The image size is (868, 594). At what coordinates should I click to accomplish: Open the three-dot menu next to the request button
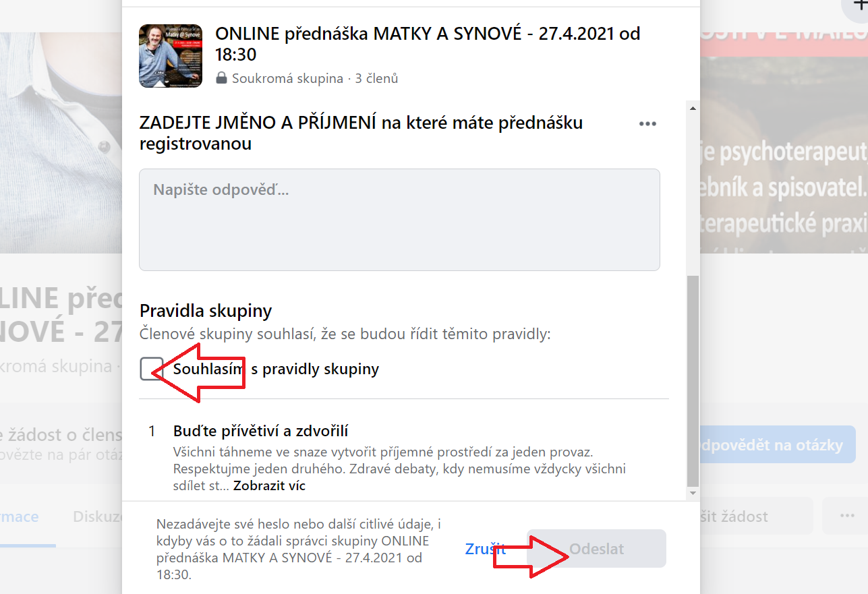pyautogui.click(x=846, y=516)
